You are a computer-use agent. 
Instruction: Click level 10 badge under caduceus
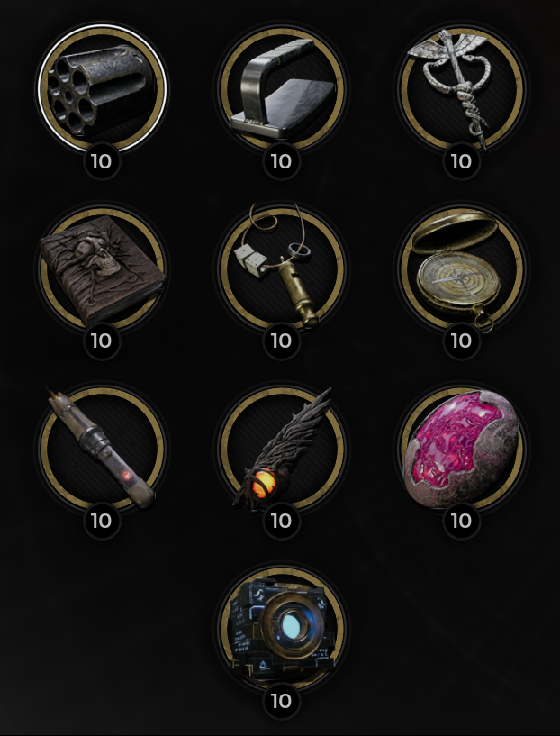461,161
